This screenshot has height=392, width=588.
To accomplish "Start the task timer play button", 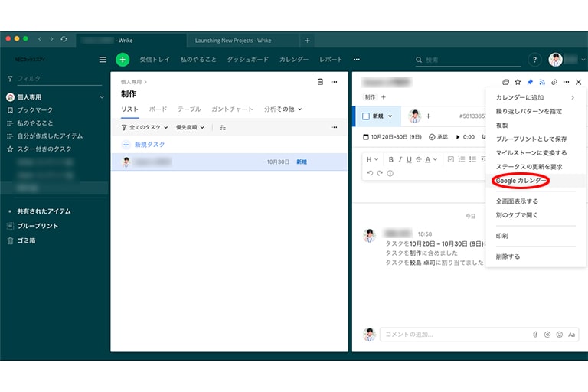I will pyautogui.click(x=458, y=137).
